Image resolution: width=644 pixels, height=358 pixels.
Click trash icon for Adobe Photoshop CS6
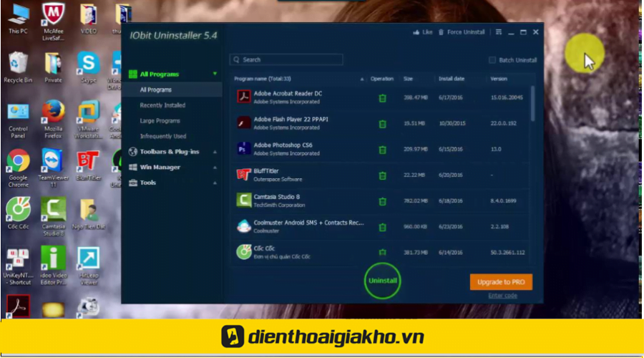(382, 150)
